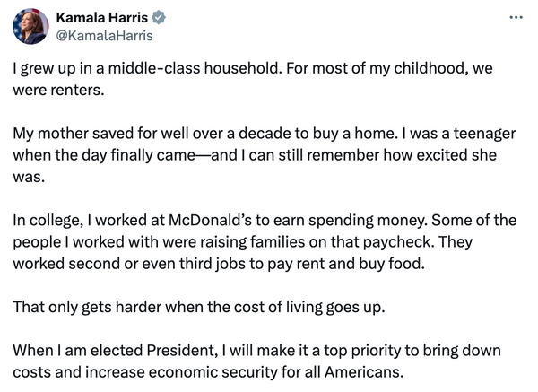Click the line starting 'costs and increase economic security'
This screenshot has height=392, width=538.
coord(208,372)
